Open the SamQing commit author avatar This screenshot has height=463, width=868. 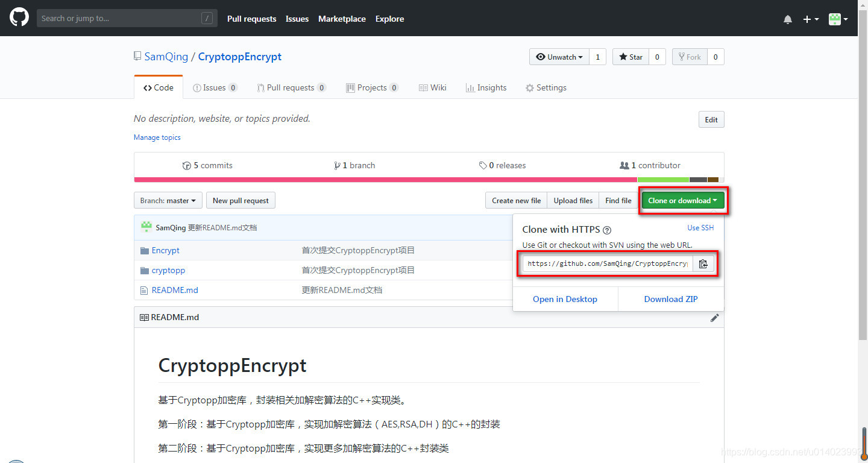[x=146, y=227]
